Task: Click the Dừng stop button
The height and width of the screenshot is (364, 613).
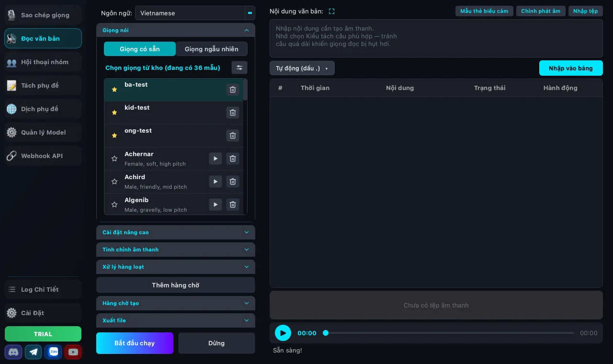Action: click(x=216, y=343)
